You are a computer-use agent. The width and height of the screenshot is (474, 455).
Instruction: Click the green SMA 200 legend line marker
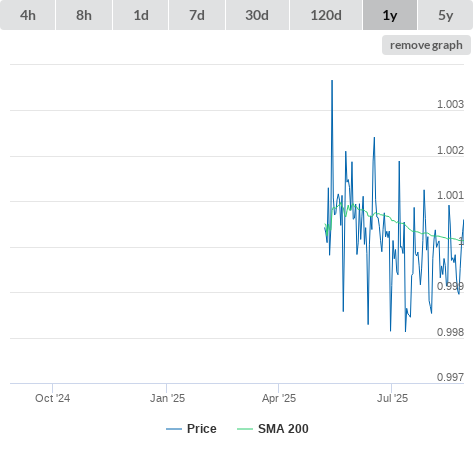point(245,429)
